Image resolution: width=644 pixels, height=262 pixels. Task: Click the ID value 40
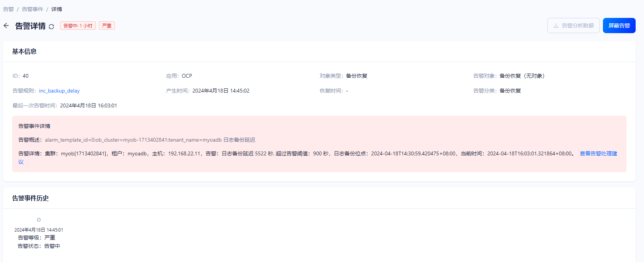tap(25, 76)
